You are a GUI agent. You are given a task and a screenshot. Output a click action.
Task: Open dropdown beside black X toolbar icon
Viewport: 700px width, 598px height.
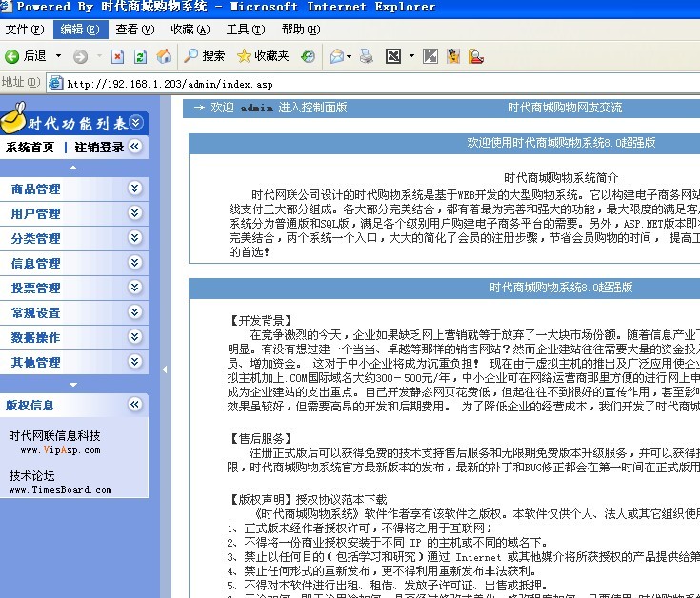tap(411, 56)
